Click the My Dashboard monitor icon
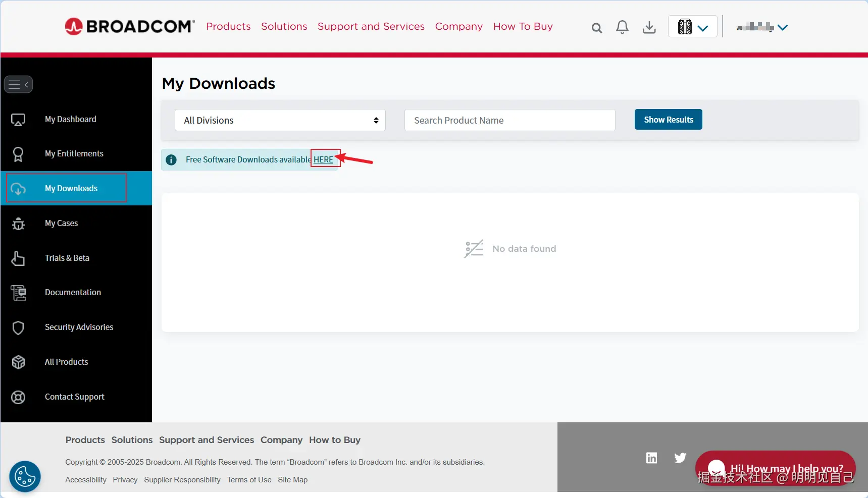The height and width of the screenshot is (498, 868). point(18,120)
